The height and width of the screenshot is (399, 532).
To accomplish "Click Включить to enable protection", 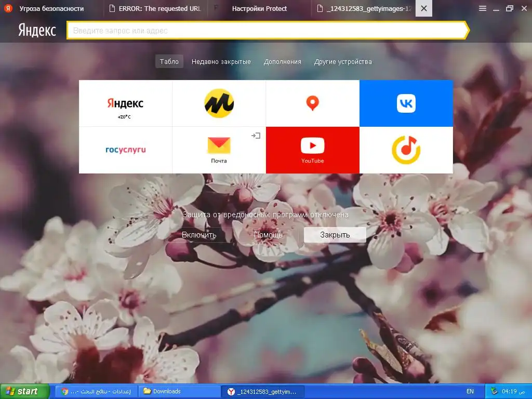I will pos(199,235).
